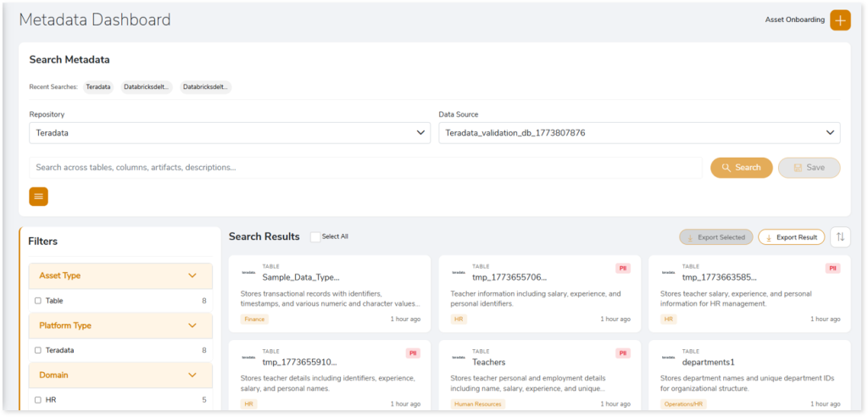Click the Export Result button
The width and height of the screenshot is (868, 417).
[791, 237]
